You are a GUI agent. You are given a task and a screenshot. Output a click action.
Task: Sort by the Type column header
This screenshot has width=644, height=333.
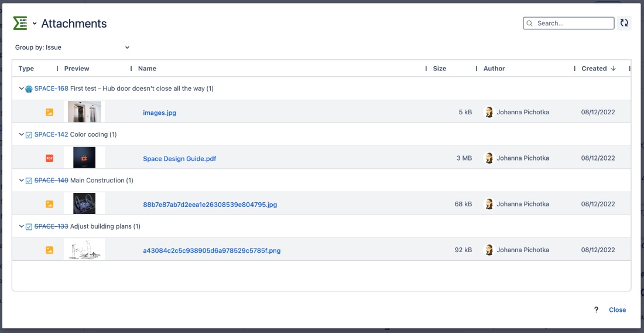[26, 69]
